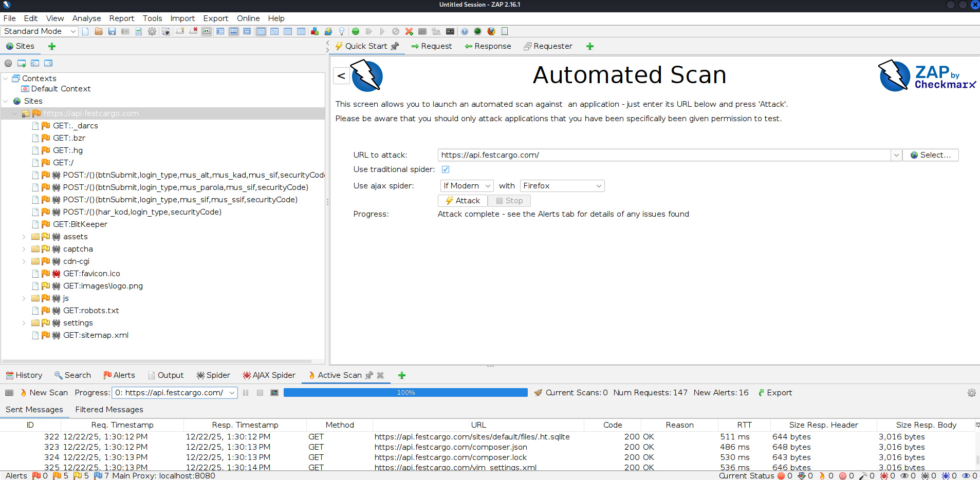
Task: Expand the captcha folder in Sites tree
Action: coord(24,249)
